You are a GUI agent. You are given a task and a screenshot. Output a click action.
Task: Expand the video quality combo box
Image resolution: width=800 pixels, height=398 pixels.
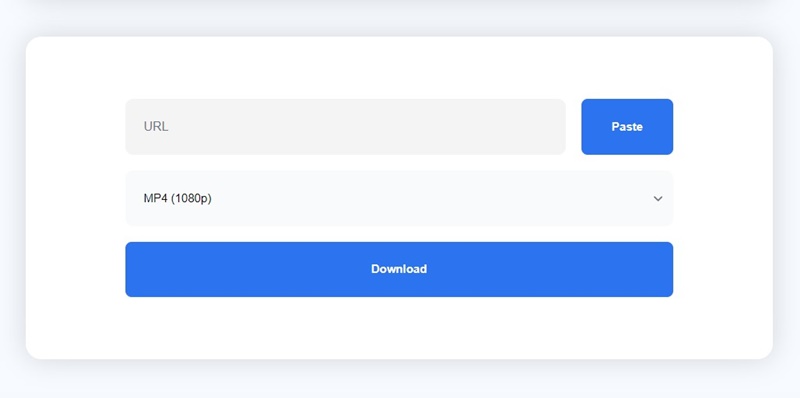(399, 198)
